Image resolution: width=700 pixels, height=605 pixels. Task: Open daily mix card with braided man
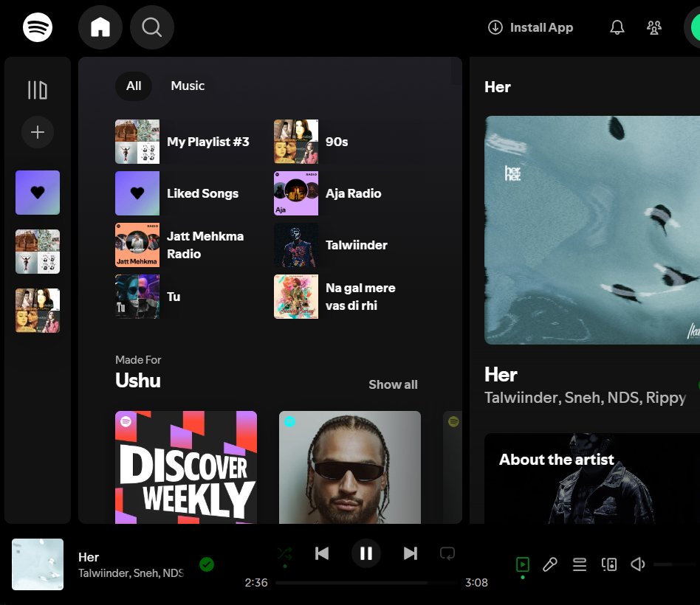pos(350,467)
